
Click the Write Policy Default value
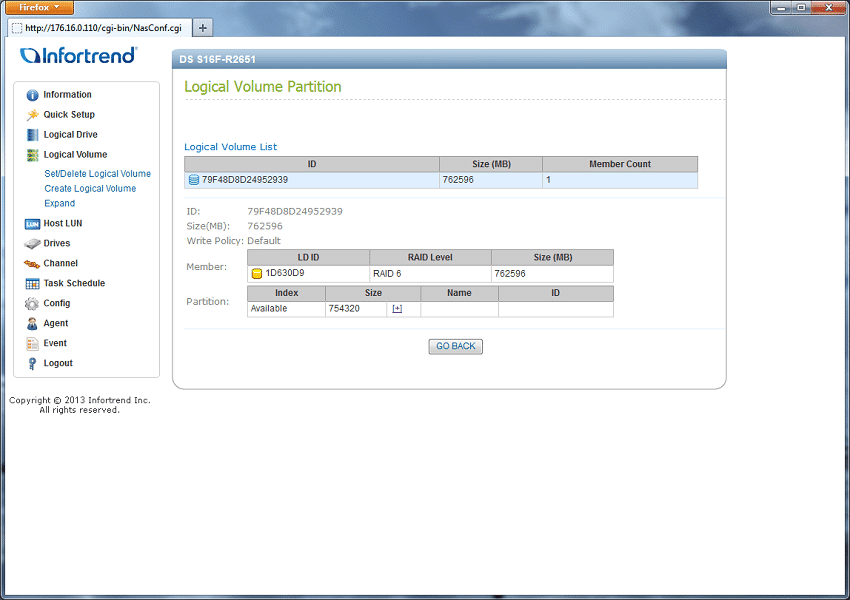click(264, 241)
